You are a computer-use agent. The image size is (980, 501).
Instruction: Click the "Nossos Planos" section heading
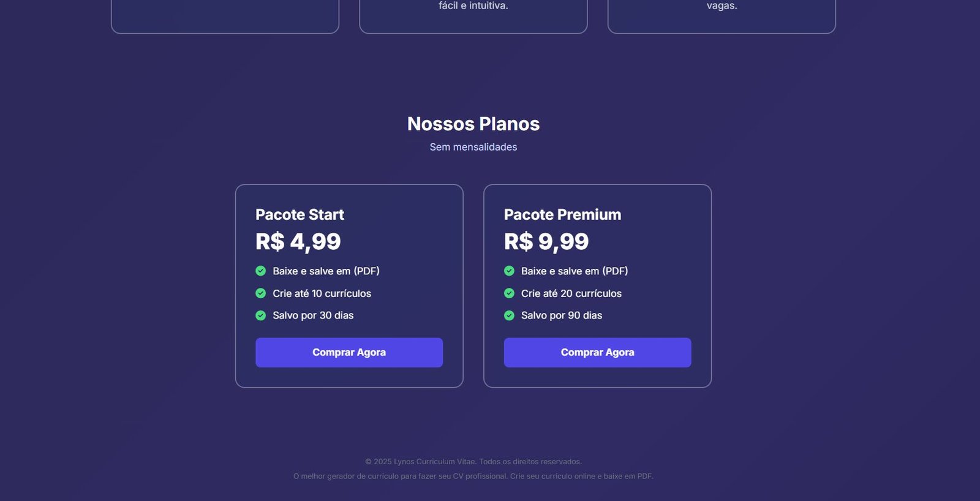(x=473, y=124)
